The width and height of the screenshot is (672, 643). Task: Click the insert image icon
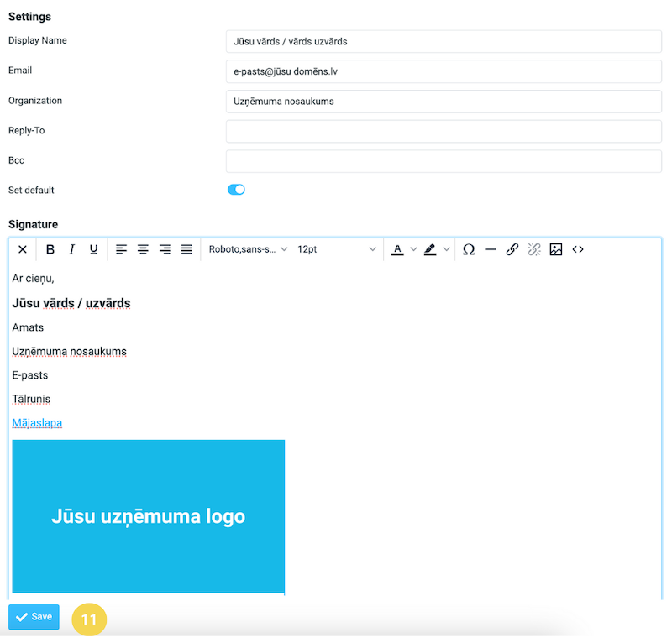556,249
